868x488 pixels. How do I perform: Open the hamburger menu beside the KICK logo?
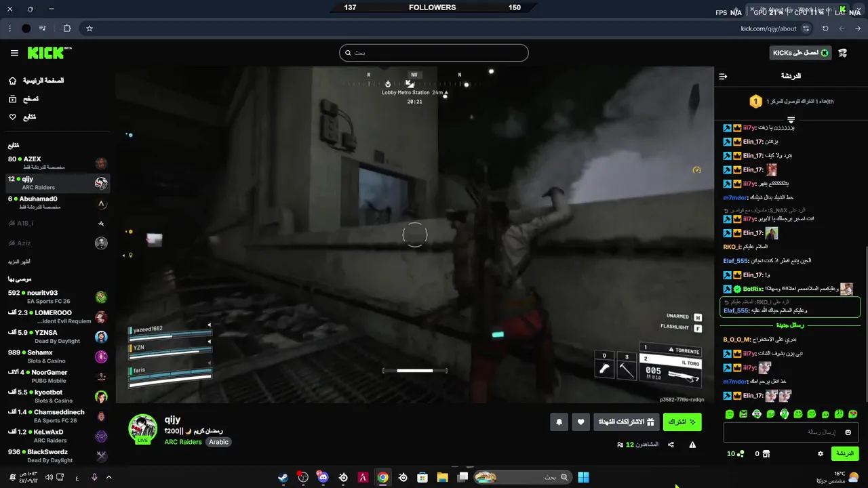click(x=14, y=53)
